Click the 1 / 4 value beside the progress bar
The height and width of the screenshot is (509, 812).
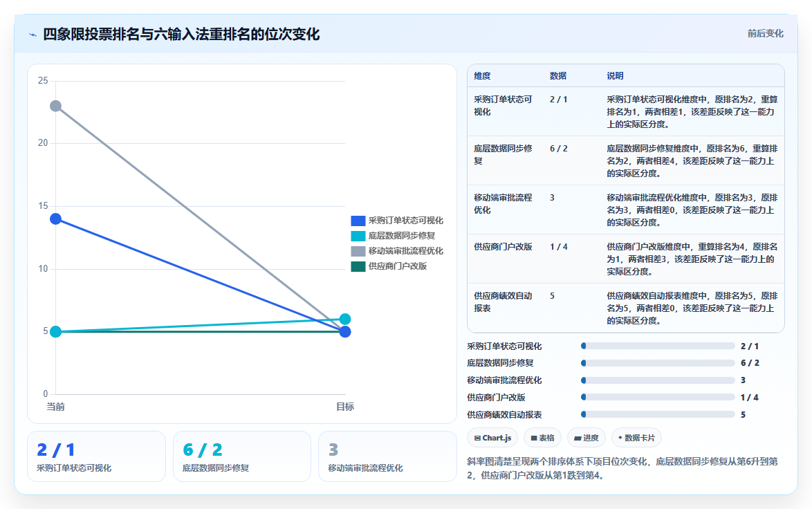(749, 398)
